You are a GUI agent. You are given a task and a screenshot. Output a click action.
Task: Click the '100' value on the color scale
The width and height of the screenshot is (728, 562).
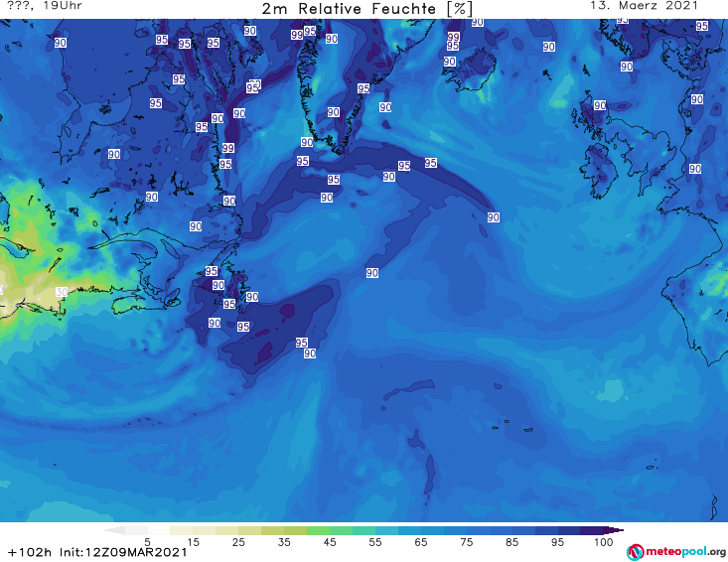click(x=603, y=542)
